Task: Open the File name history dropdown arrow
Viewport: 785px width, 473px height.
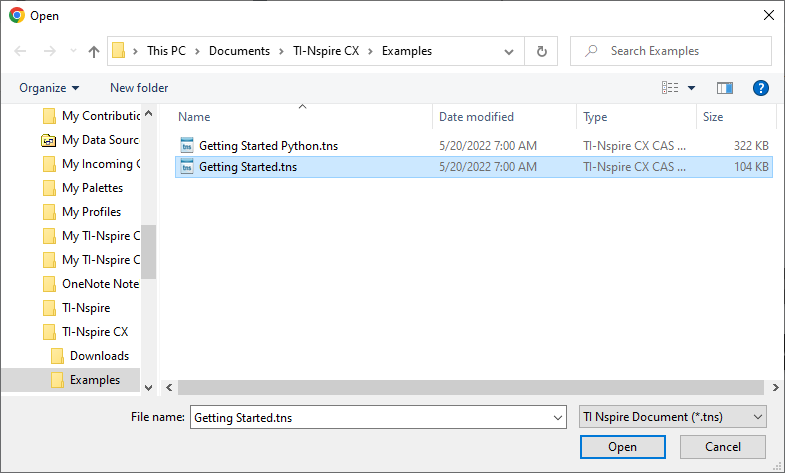Action: (x=557, y=416)
